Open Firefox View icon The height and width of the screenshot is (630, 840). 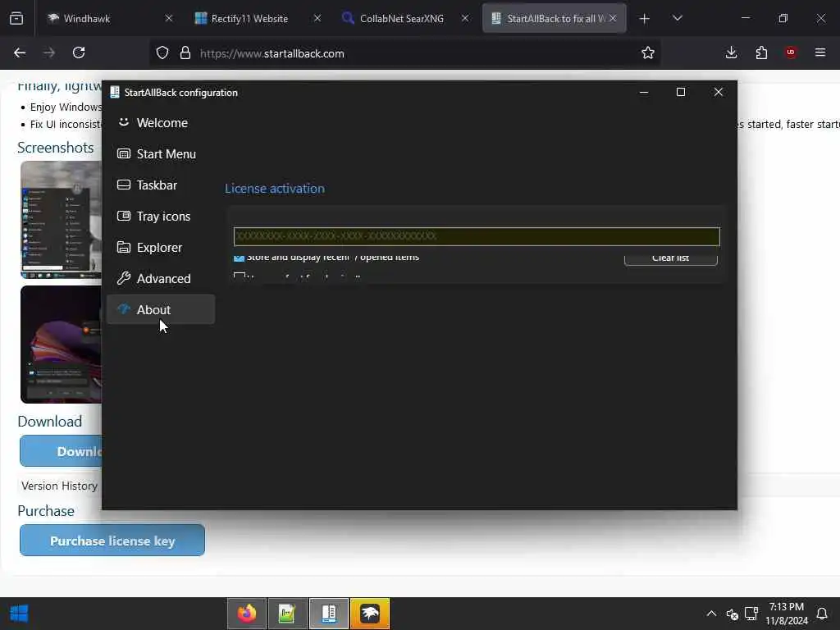(16, 18)
